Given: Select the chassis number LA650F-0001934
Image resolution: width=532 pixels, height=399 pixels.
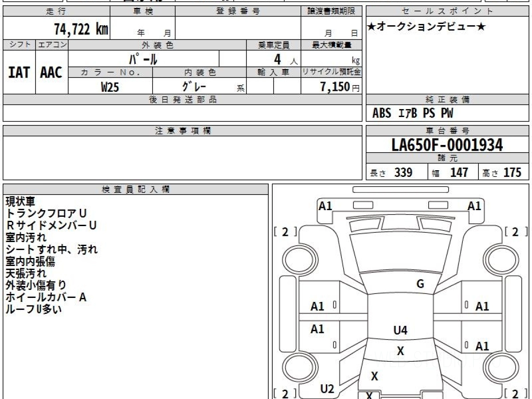Looking at the screenshot, I should pos(447,145).
